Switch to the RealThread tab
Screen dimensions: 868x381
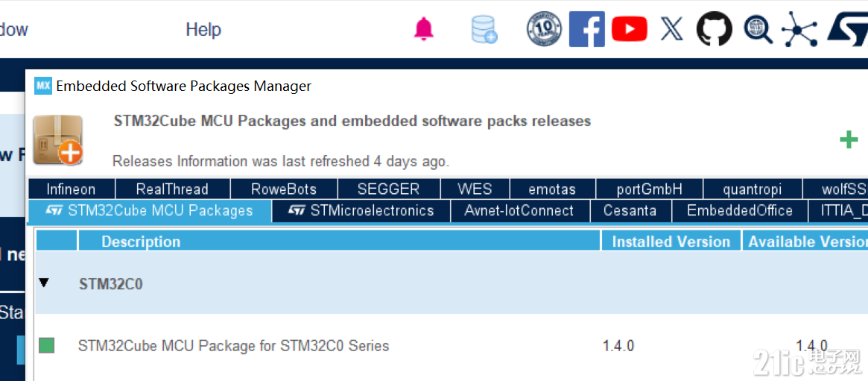(x=172, y=189)
